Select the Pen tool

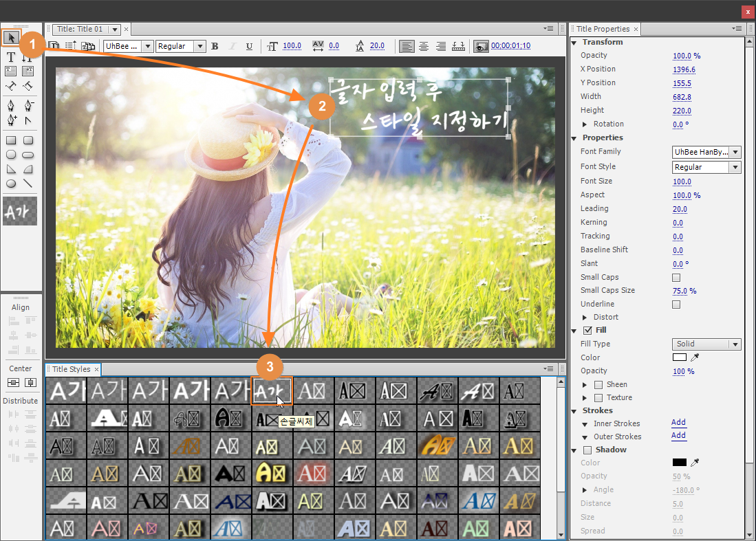pyautogui.click(x=10, y=105)
